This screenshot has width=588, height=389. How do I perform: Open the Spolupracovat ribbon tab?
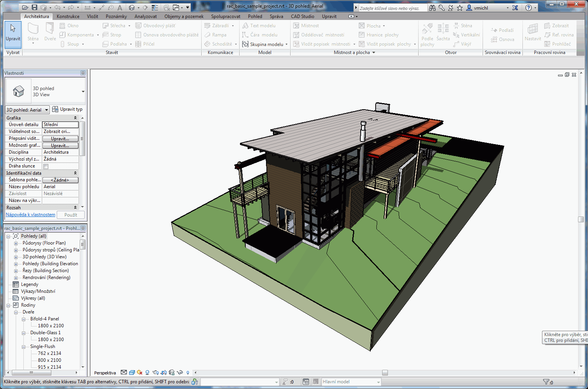pyautogui.click(x=226, y=16)
